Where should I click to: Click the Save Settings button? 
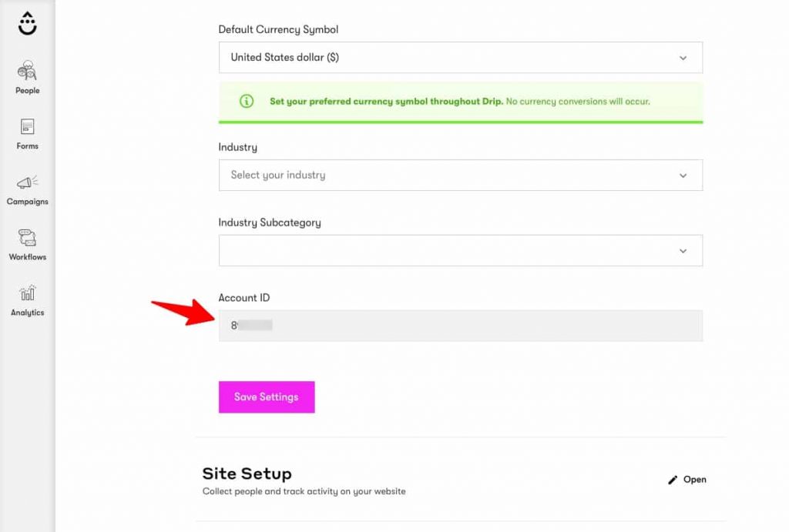click(x=267, y=397)
